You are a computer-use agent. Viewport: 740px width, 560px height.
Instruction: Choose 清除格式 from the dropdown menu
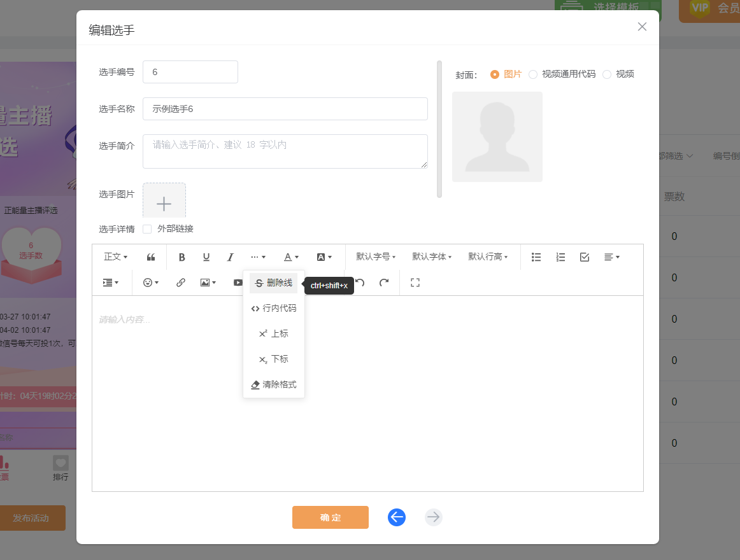click(274, 385)
